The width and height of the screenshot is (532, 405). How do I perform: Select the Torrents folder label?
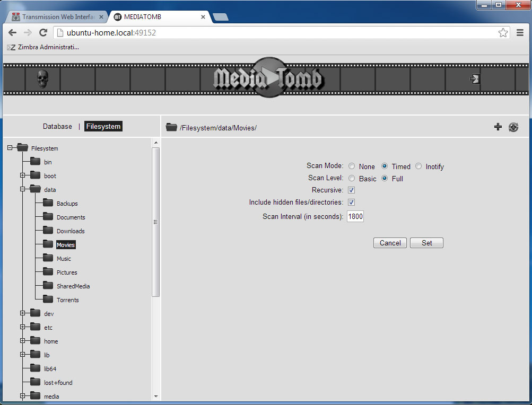pyautogui.click(x=67, y=300)
